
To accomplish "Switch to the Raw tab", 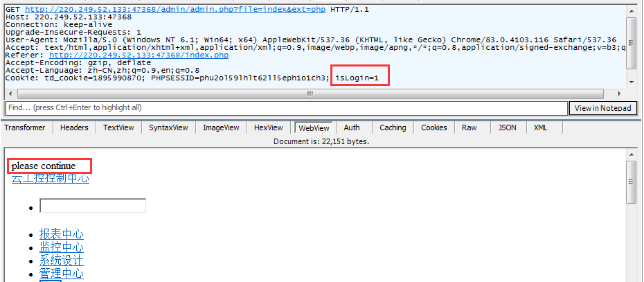I will pos(469,127).
